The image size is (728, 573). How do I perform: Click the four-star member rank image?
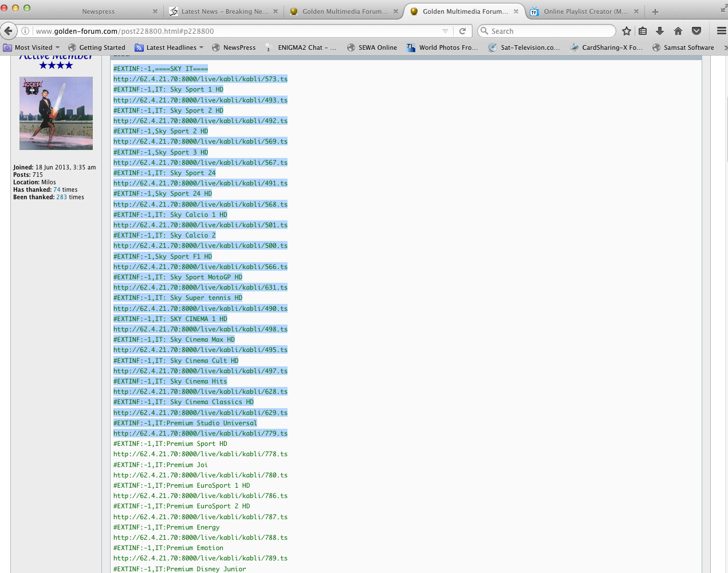tap(56, 65)
